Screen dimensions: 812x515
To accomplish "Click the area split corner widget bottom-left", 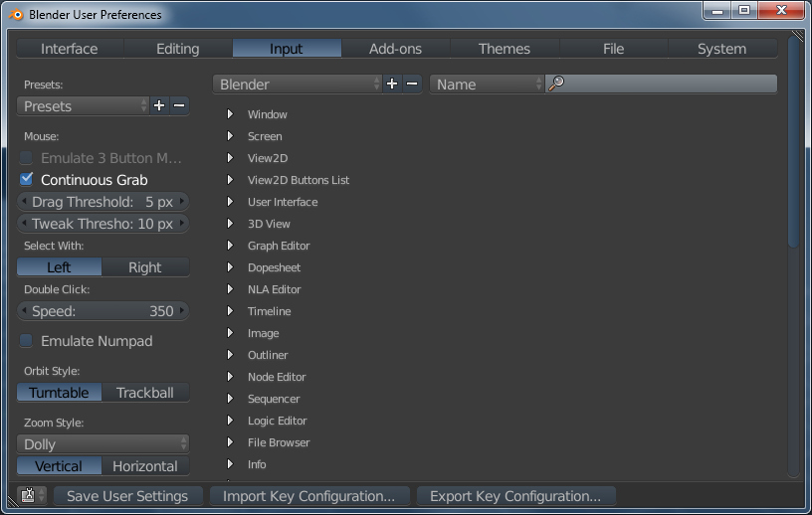I will tap(12, 501).
